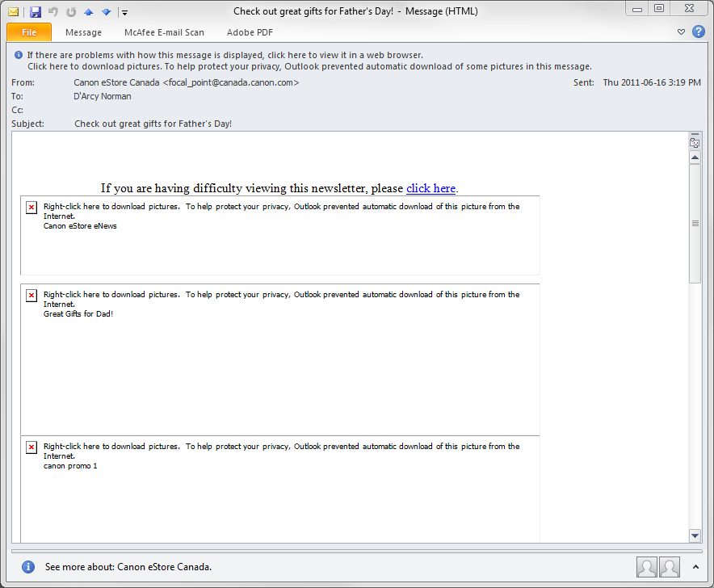Click the Undo arrow icon
Viewport: 714px width, 588px height.
53,11
